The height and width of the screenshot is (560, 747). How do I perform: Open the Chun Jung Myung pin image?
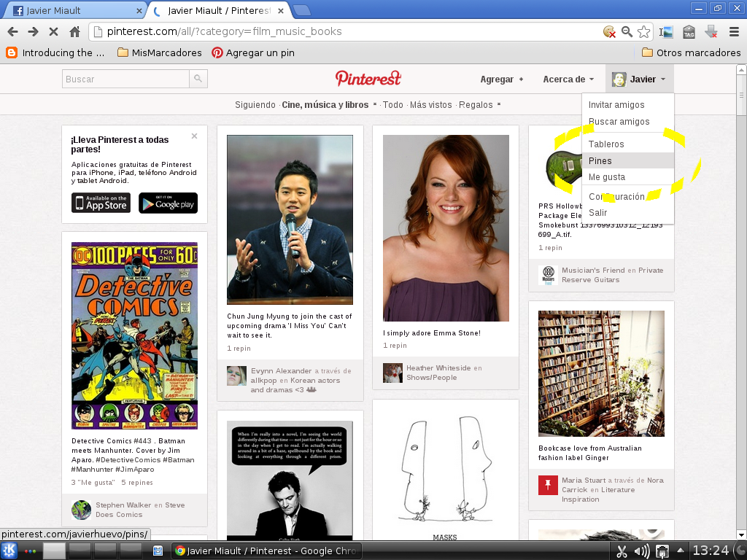click(290, 219)
